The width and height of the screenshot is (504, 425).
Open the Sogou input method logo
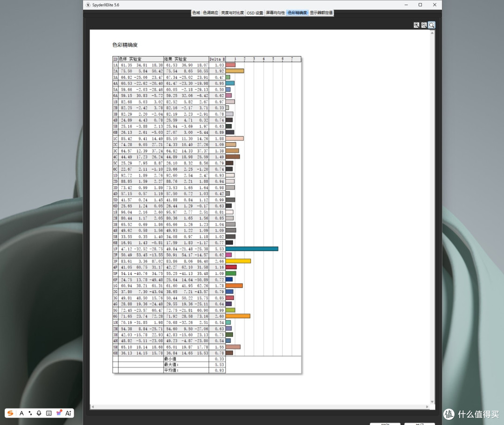10,413
